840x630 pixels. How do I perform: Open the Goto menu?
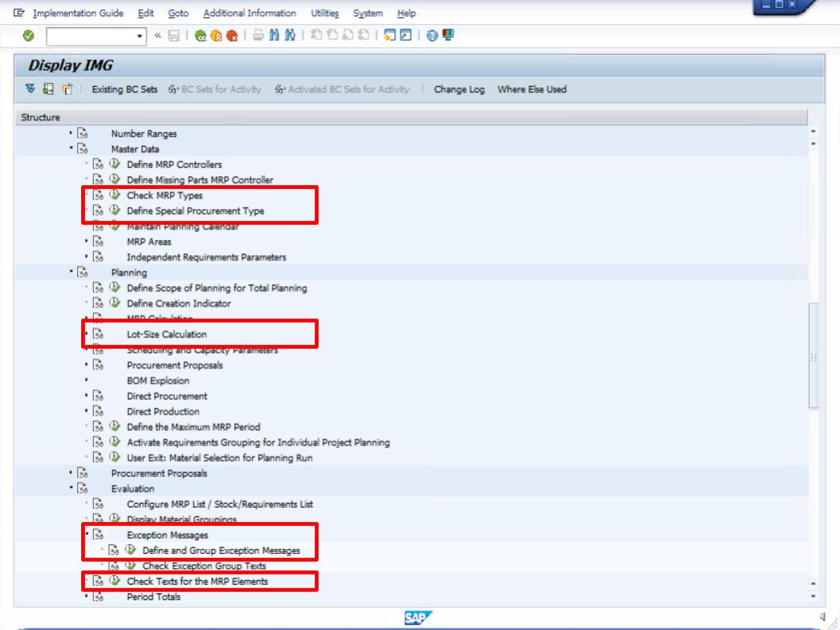pyautogui.click(x=178, y=14)
